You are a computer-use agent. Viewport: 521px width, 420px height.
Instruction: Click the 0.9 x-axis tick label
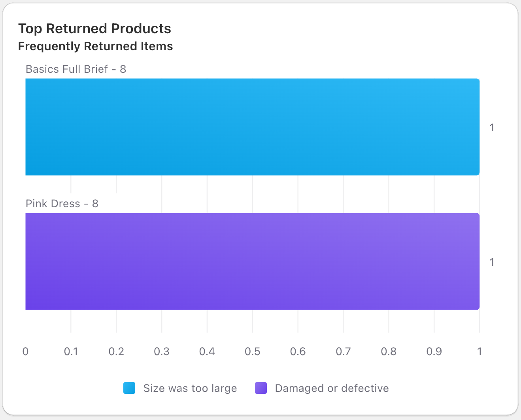(434, 352)
